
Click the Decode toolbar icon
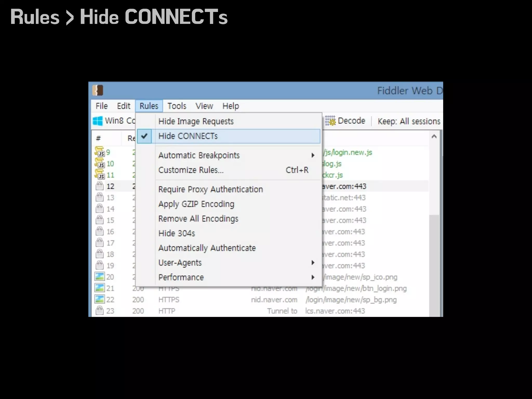[x=330, y=121]
